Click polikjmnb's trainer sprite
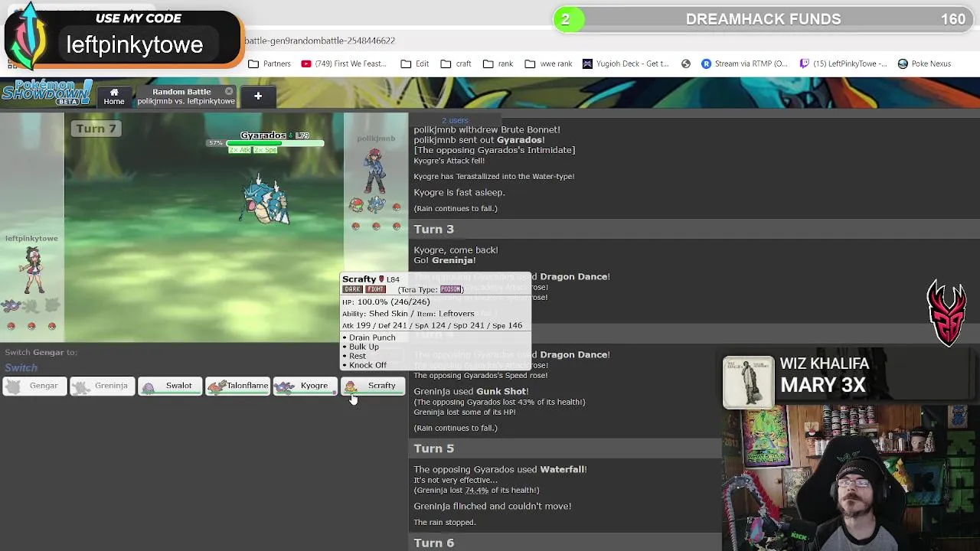980x551 pixels. pos(374,171)
